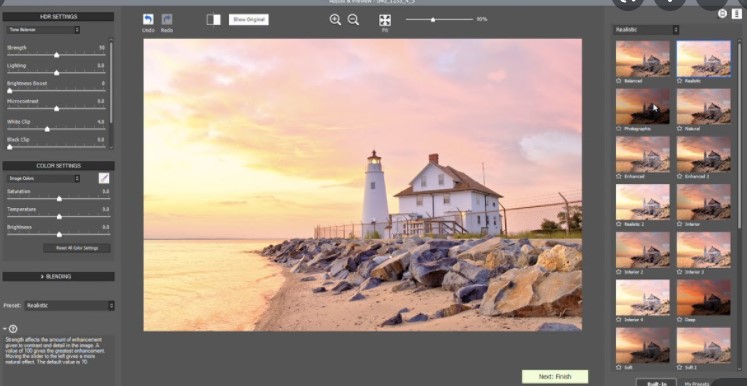This screenshot has width=747, height=386.
Task: Click the Redo arrow icon
Action: [167, 20]
